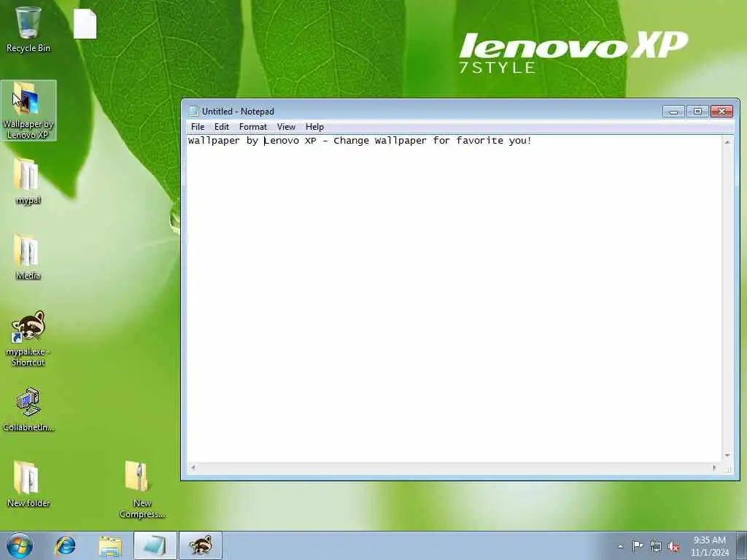This screenshot has width=747, height=560.
Task: Open the View menu in Notepad
Action: 286,127
